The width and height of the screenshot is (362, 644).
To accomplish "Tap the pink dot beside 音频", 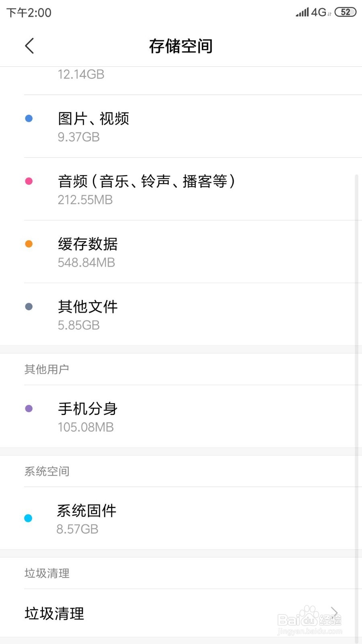I will [x=29, y=181].
